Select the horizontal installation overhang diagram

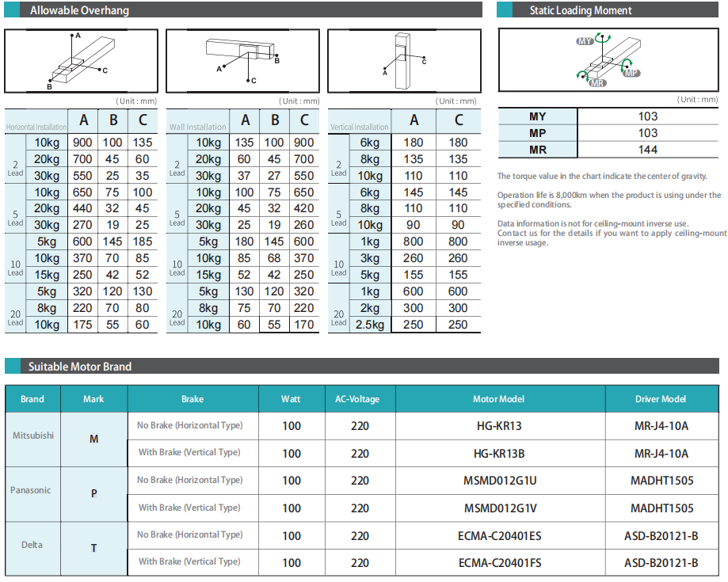82,61
